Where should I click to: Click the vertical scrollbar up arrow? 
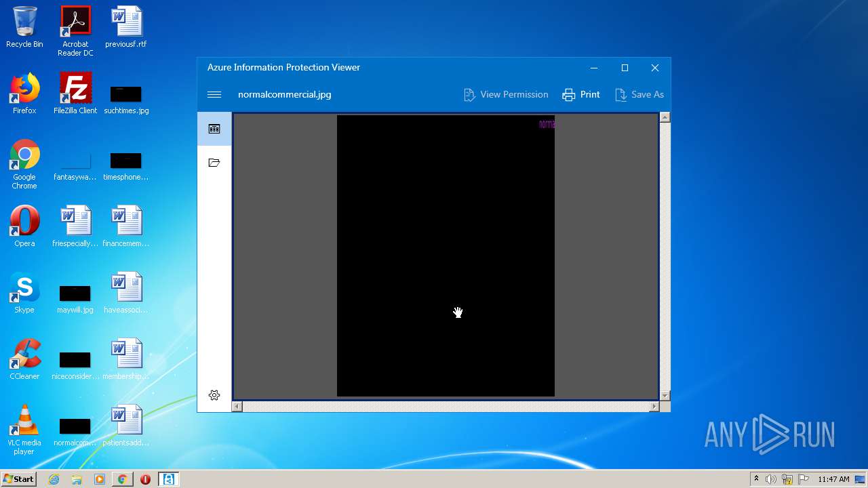(x=665, y=117)
